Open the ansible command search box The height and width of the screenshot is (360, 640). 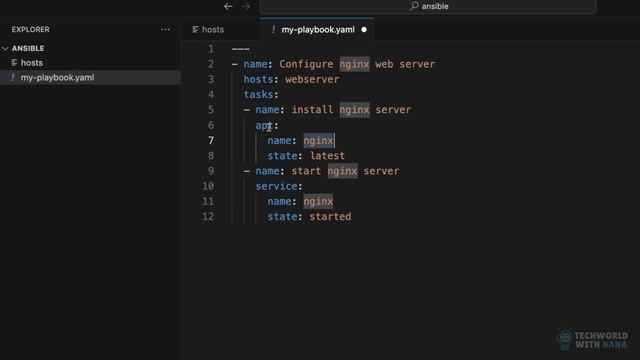428,6
